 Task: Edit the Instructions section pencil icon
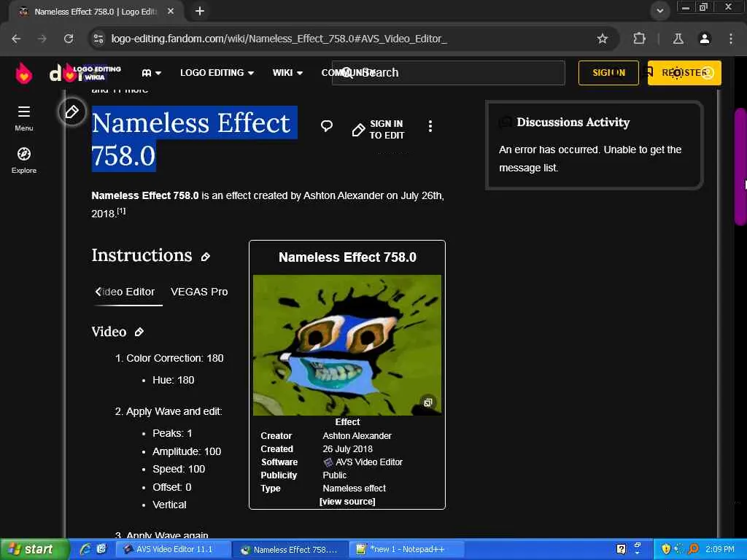click(205, 257)
